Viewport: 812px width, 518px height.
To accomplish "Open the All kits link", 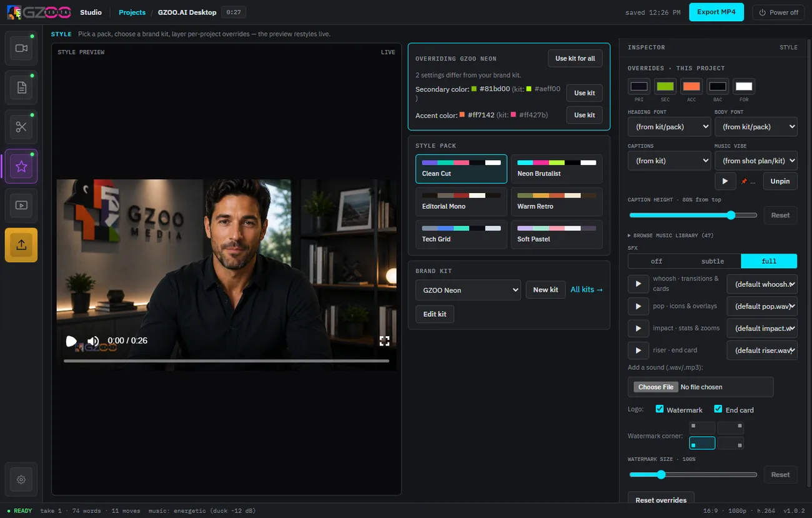I will pos(587,290).
